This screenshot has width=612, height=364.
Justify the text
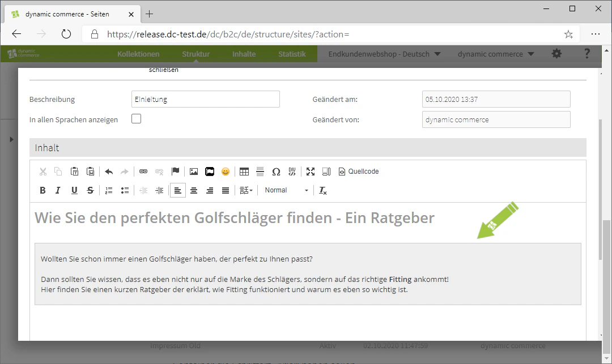[226, 190]
